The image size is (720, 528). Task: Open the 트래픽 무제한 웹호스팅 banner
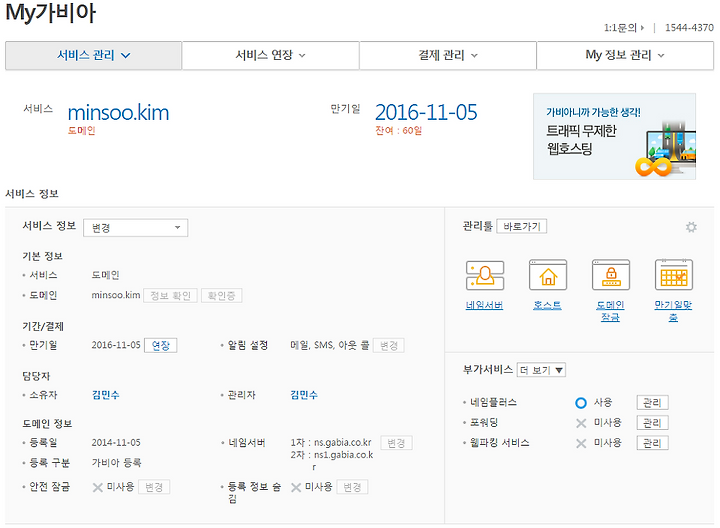click(x=614, y=136)
